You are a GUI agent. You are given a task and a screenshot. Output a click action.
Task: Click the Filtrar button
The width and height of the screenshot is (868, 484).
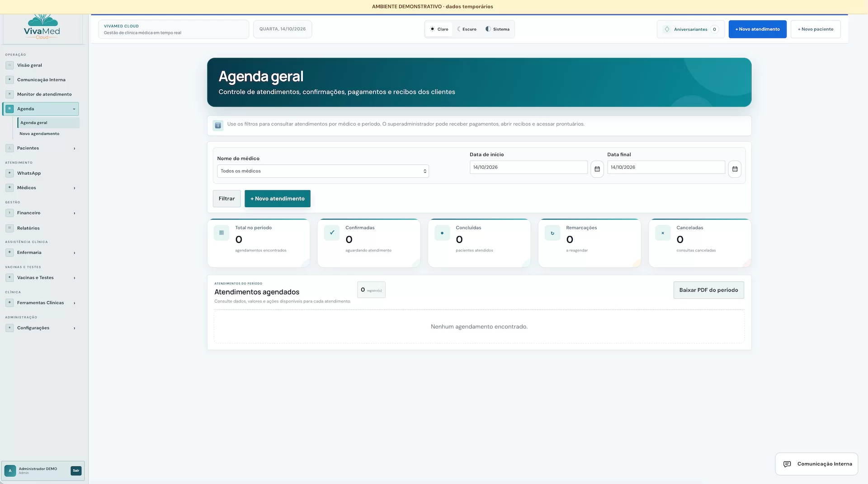pos(226,199)
